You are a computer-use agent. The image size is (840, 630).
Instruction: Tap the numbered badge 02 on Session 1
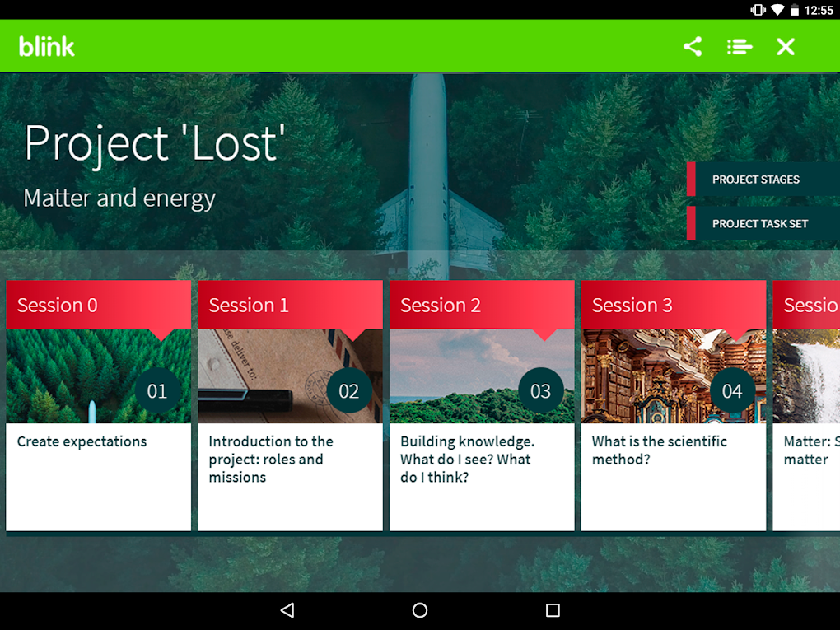tap(349, 391)
